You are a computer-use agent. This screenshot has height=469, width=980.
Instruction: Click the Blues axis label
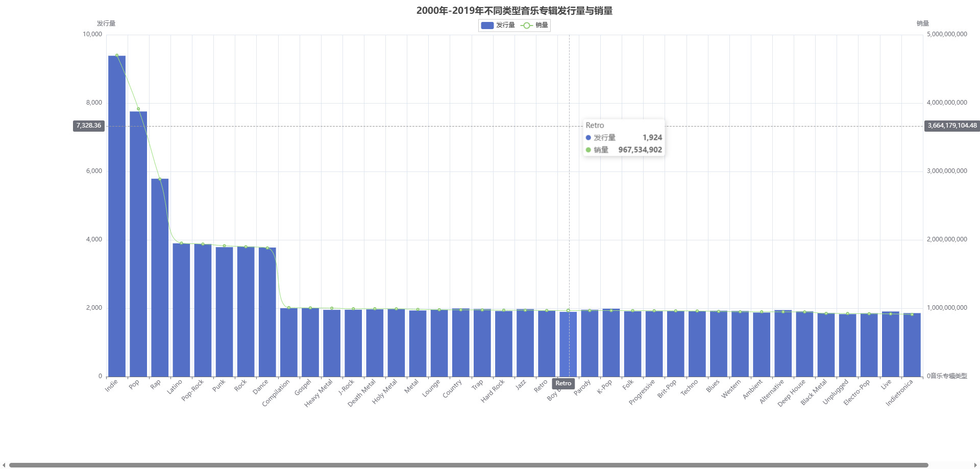713,386
